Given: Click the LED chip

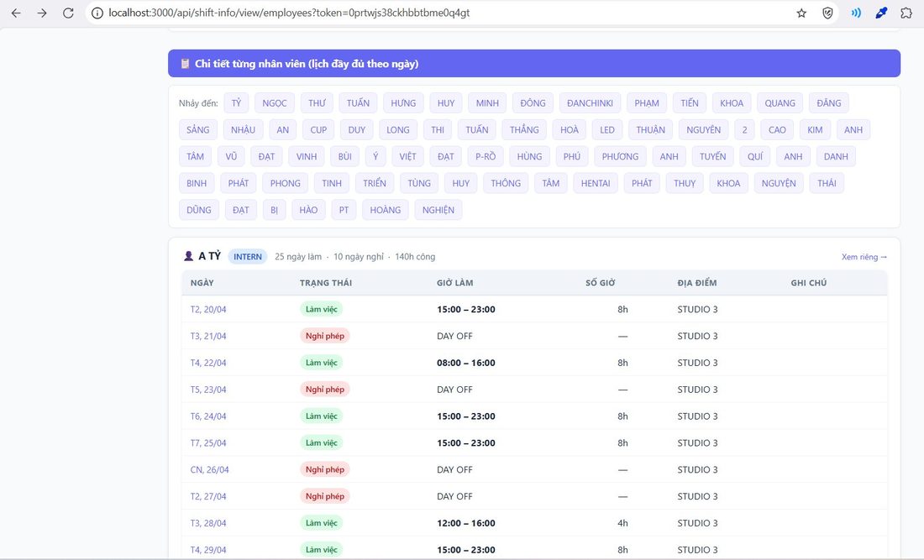Looking at the screenshot, I should tap(607, 129).
